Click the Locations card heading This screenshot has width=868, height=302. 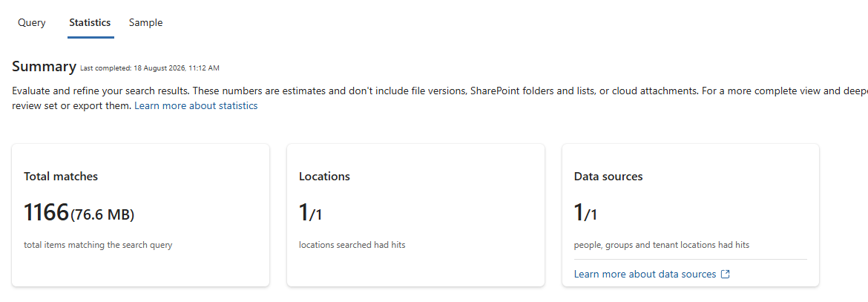(324, 176)
